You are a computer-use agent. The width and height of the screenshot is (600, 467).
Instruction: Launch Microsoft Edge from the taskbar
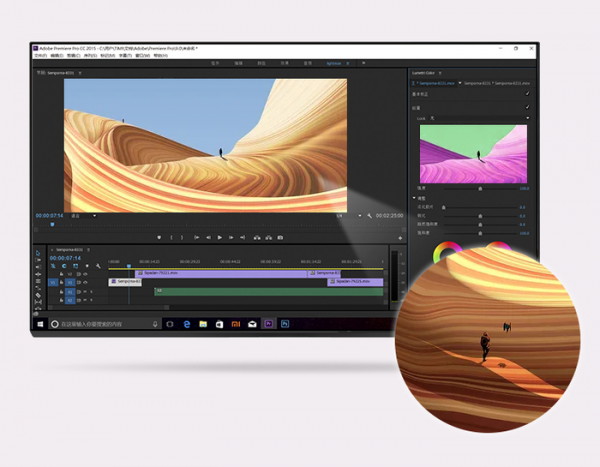[185, 324]
